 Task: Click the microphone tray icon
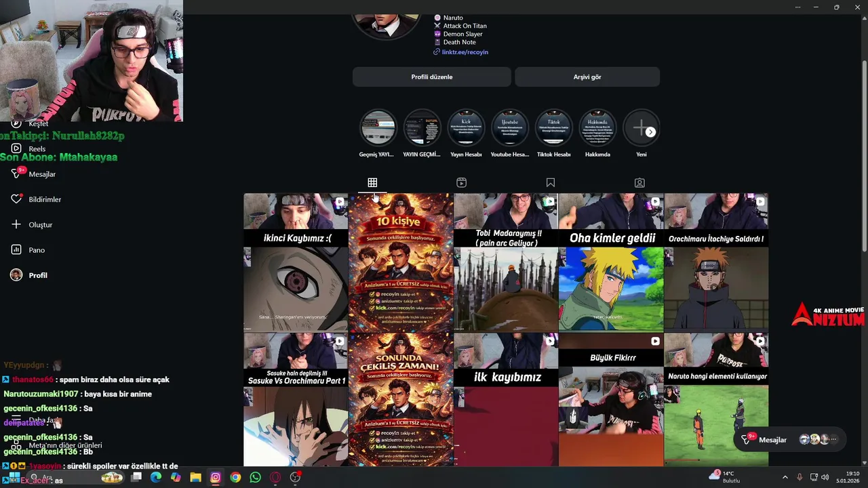point(800,477)
